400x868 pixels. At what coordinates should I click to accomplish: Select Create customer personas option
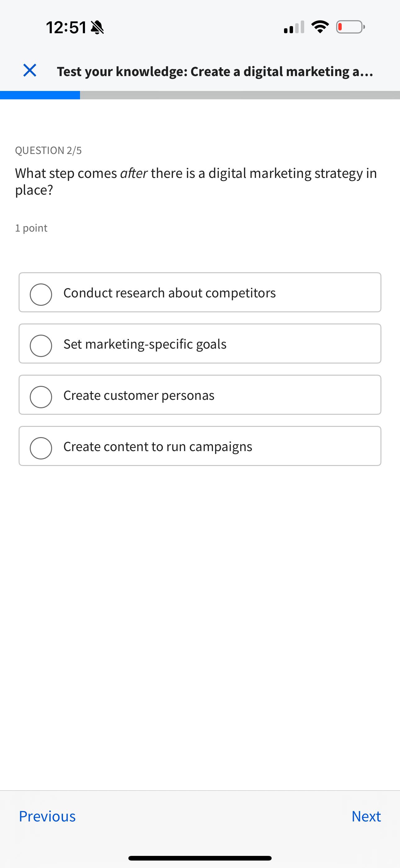click(x=41, y=396)
